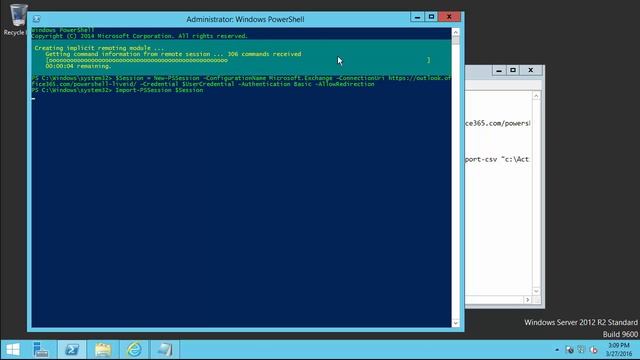Click the network tray icon
The image size is (640, 360).
[569, 350]
